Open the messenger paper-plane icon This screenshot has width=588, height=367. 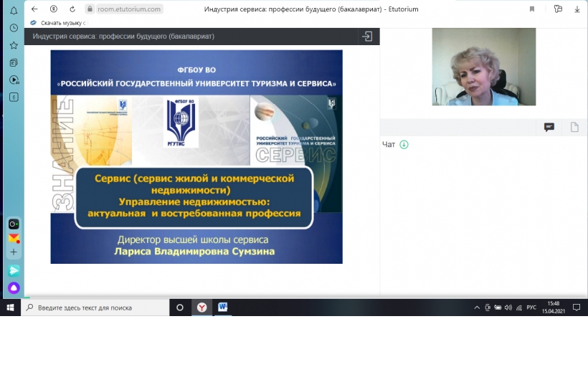(14, 270)
